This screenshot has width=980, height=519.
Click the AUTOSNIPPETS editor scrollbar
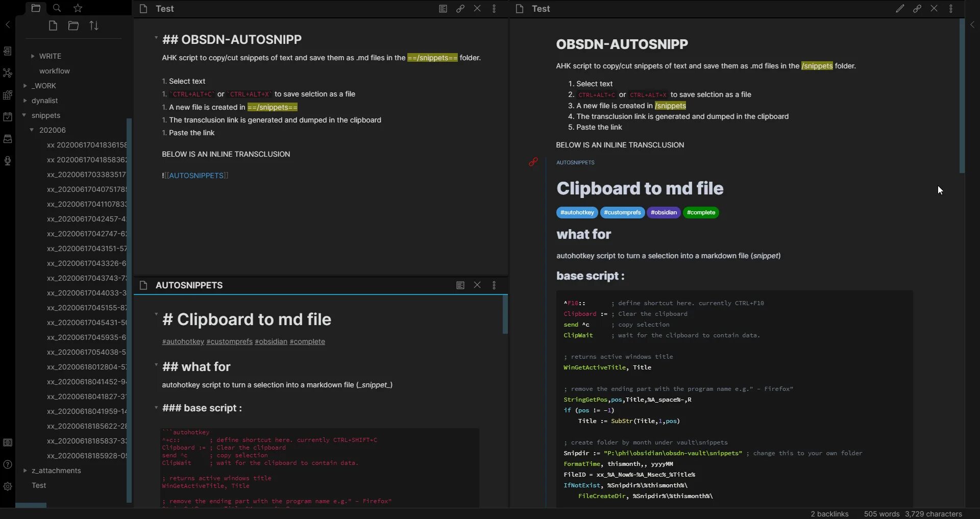tap(505, 314)
